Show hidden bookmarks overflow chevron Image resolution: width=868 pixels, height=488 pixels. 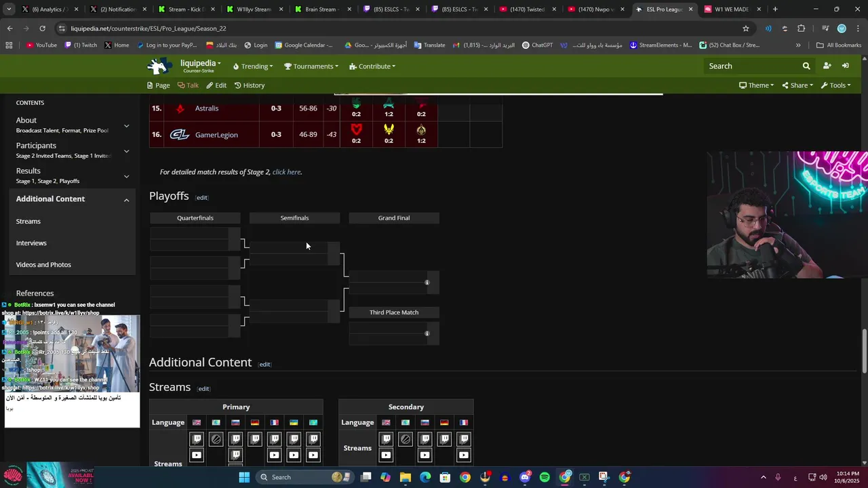coord(798,45)
